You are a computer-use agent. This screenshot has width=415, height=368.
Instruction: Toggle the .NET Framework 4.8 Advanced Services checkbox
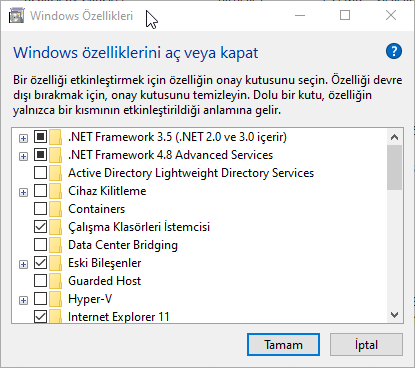tap(40, 155)
